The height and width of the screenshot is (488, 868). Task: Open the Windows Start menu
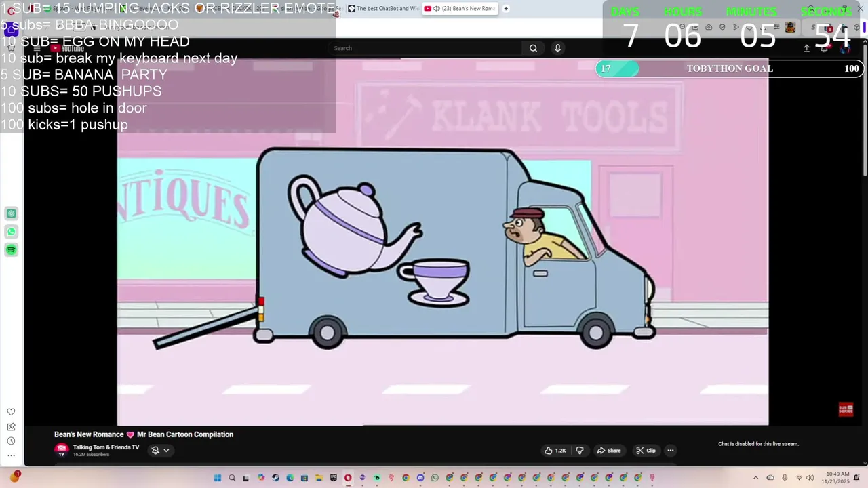click(218, 478)
